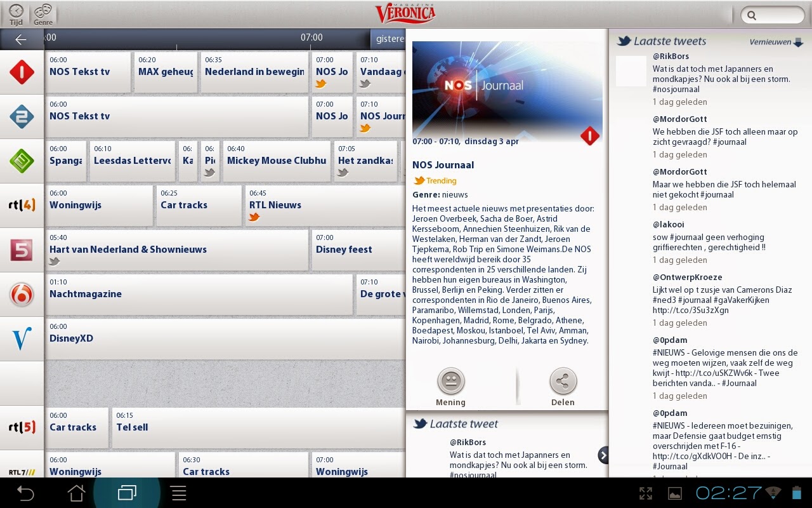Open Spangas programme at 06:00
The height and width of the screenshot is (508, 812).
click(x=66, y=161)
